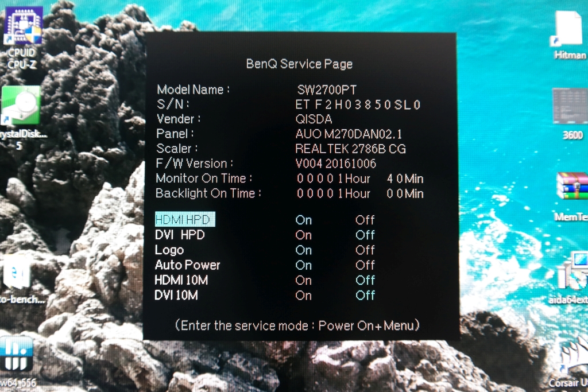This screenshot has height=392, width=588.
Task: Turn the Logo option On
Action: (303, 250)
